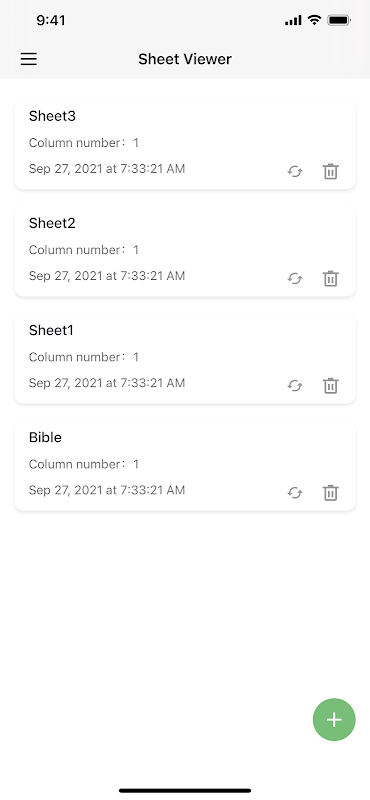The width and height of the screenshot is (370, 800).
Task: Tap the home indicator bar
Action: pyautogui.click(x=185, y=791)
